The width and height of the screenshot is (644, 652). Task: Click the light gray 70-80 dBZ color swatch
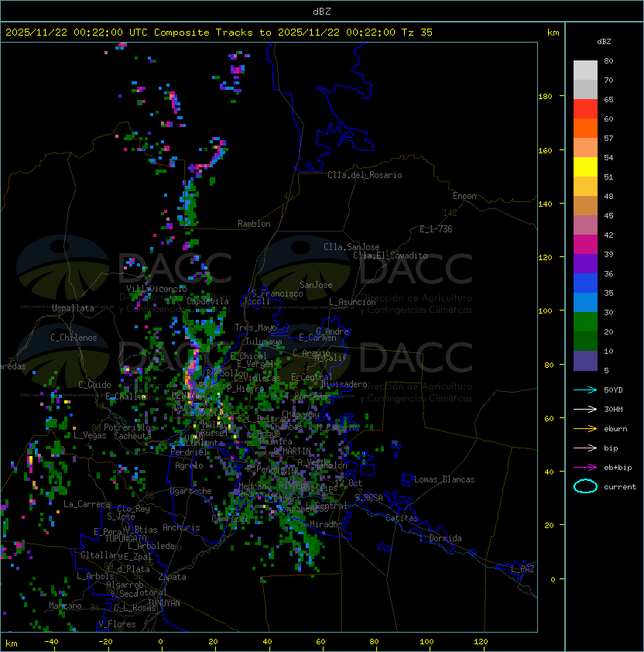pos(585,70)
